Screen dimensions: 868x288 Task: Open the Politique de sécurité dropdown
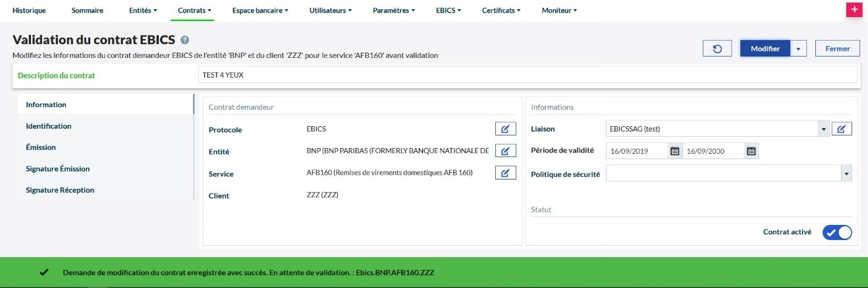pyautogui.click(x=846, y=174)
